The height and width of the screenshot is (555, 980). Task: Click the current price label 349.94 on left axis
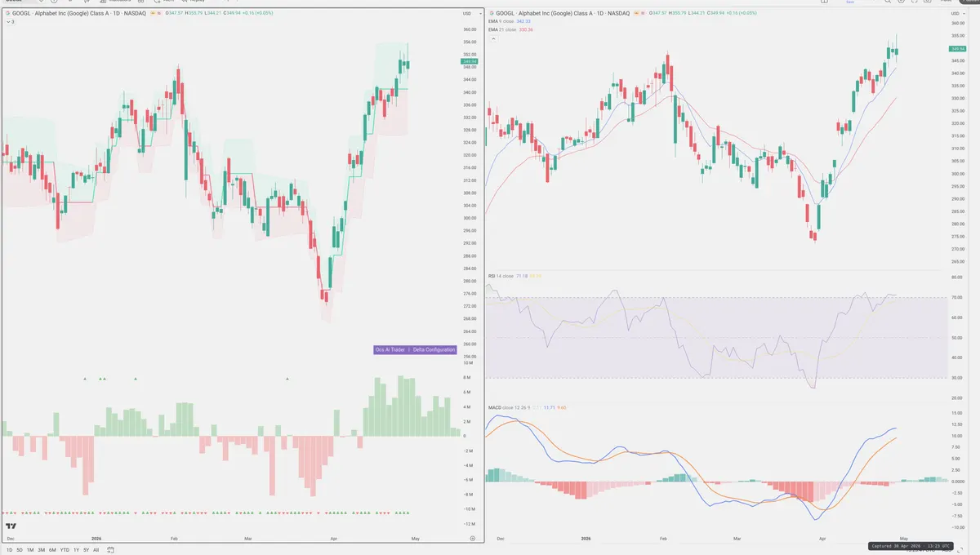(x=469, y=61)
